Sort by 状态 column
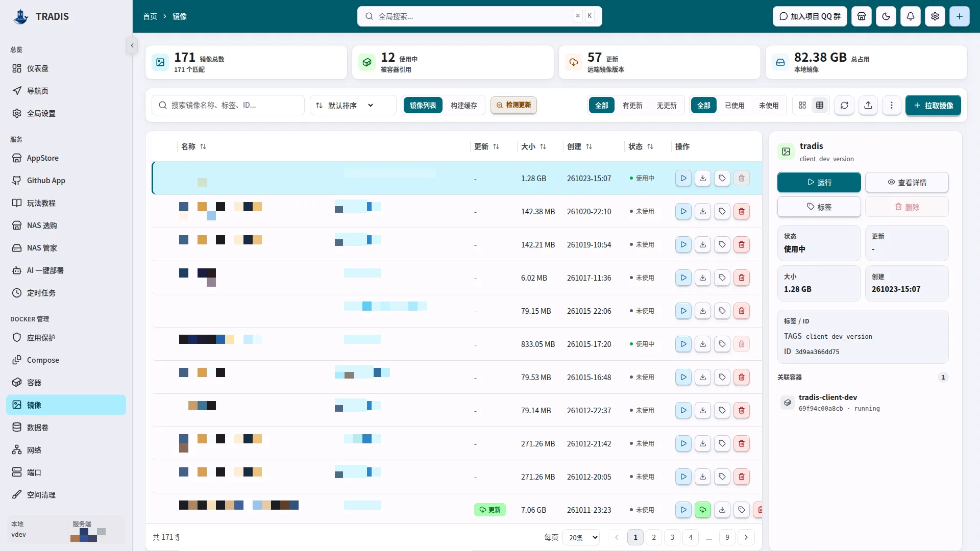The image size is (980, 551). coord(641,146)
